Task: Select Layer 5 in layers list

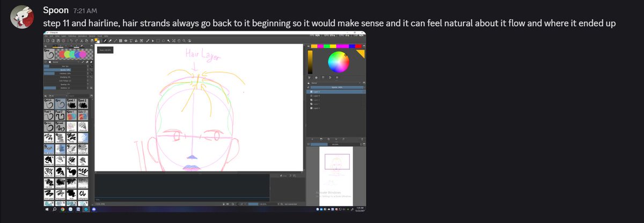Action: tap(336, 91)
